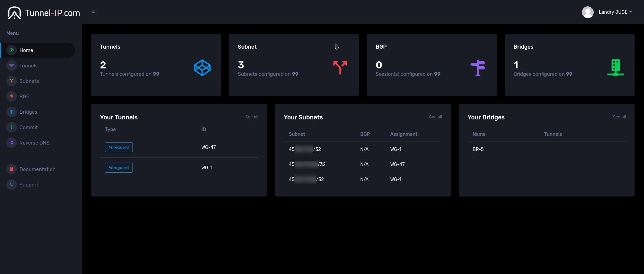Click the Tunnel-IP.com logo
Image resolution: width=644 pixels, height=274 pixels.
[x=44, y=13]
